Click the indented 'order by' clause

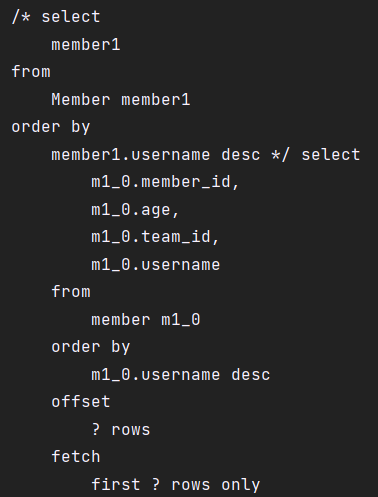(x=91, y=347)
